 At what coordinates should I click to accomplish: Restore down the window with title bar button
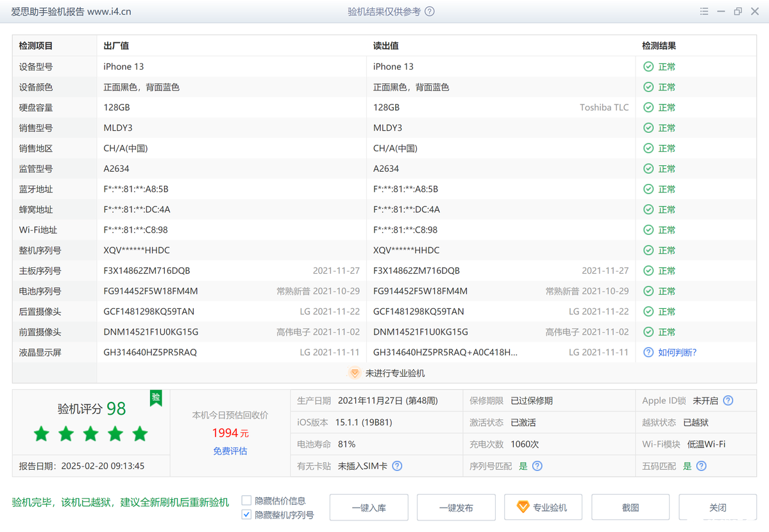coord(738,12)
